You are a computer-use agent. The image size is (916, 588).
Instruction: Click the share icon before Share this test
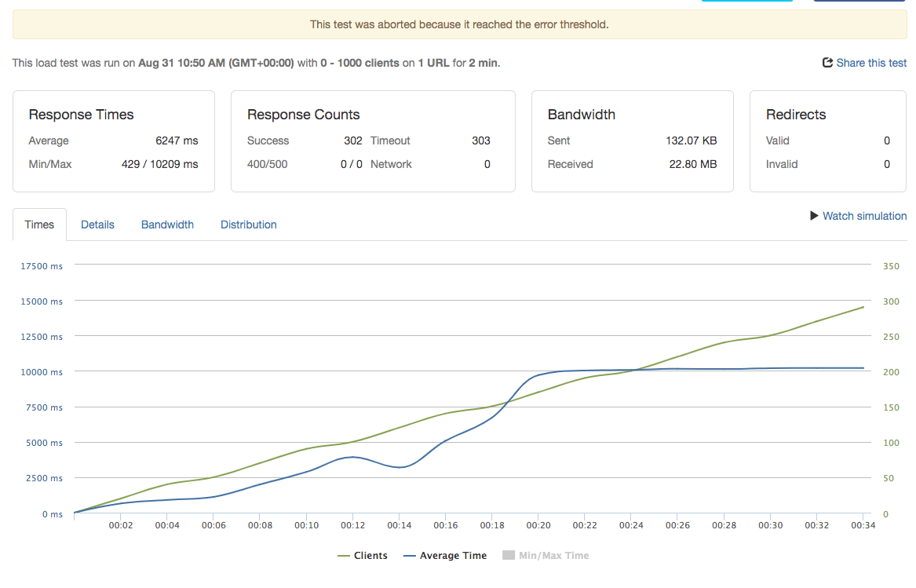tap(827, 62)
